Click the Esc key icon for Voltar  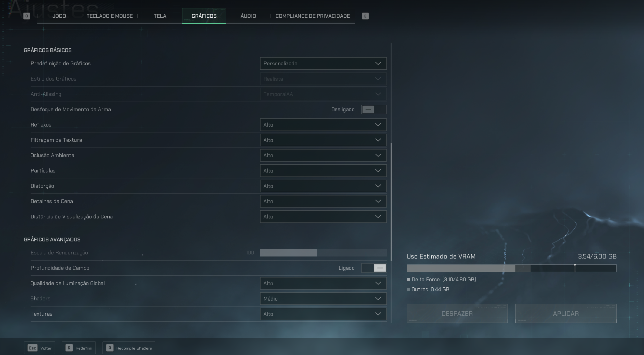pyautogui.click(x=32, y=348)
